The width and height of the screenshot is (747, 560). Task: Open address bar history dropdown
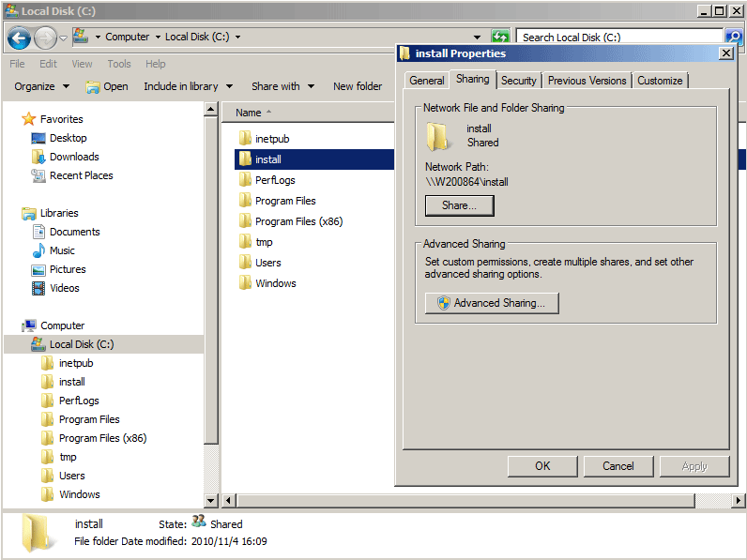(x=477, y=38)
